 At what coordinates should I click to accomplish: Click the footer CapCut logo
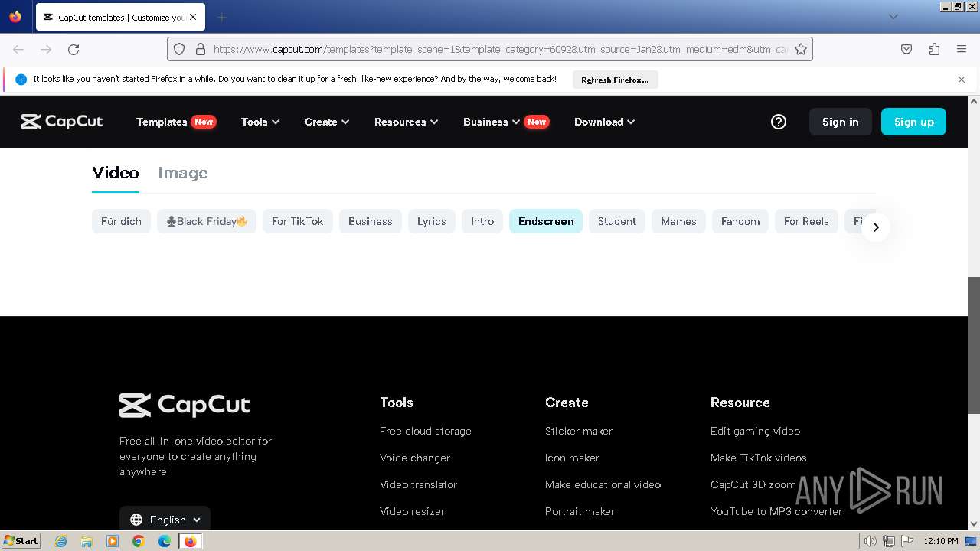tap(185, 405)
